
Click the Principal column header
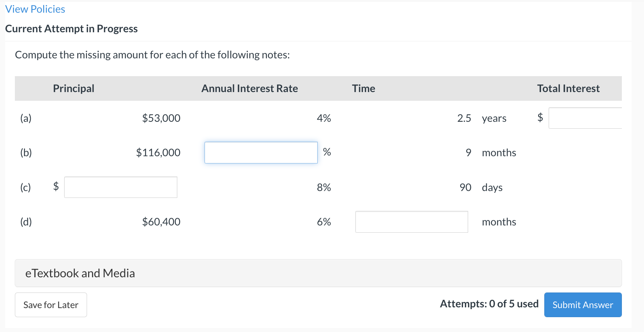point(74,88)
